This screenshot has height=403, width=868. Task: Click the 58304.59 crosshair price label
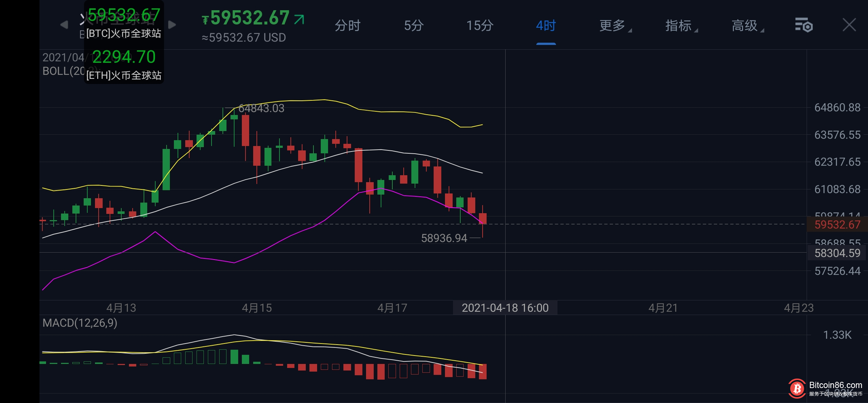pos(837,253)
